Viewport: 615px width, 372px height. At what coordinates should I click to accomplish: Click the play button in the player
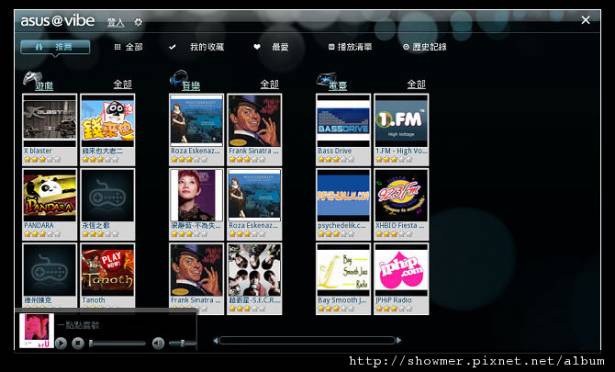tap(61, 343)
